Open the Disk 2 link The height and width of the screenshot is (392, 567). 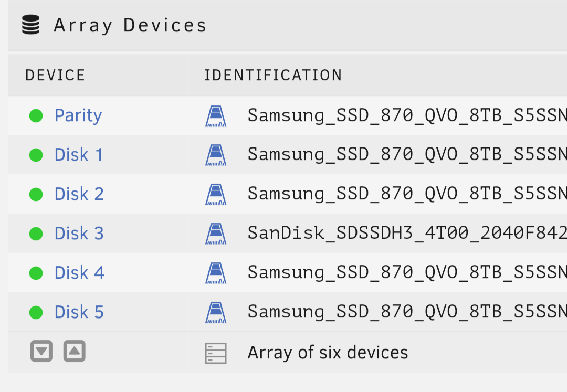coord(79,194)
